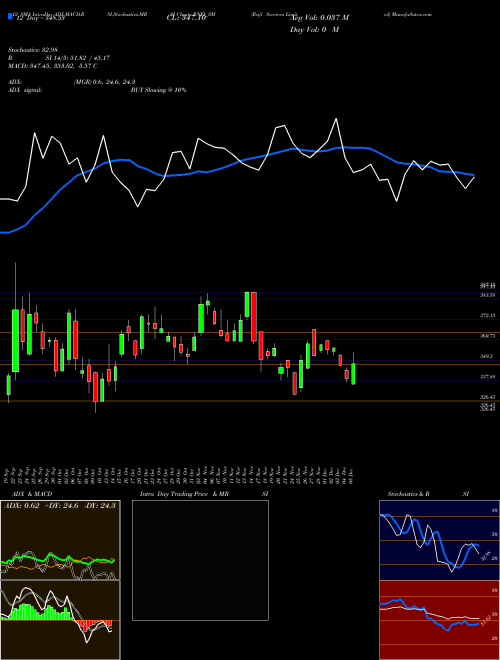Viewport: 500px width, 660px height.
Task: Click the 383.58 price axis label
Action: pos(488,295)
